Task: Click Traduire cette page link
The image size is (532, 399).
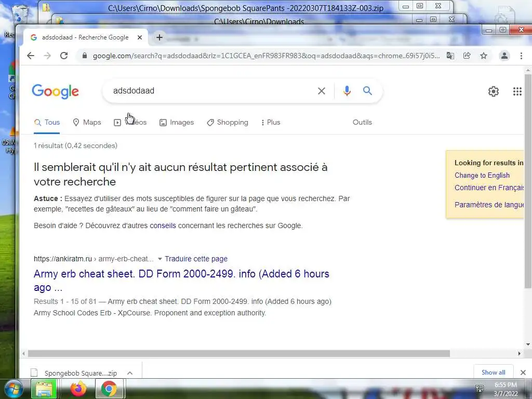Action: point(196,259)
